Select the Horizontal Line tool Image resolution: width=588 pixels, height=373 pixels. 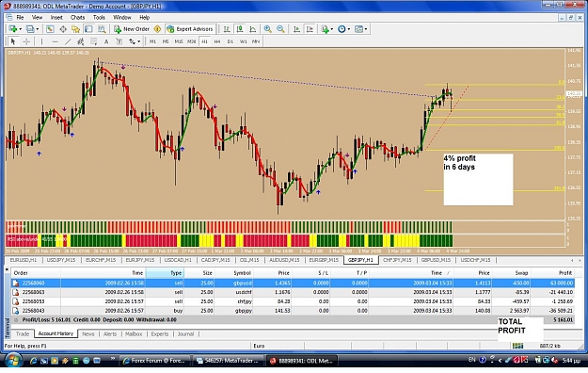(56, 41)
